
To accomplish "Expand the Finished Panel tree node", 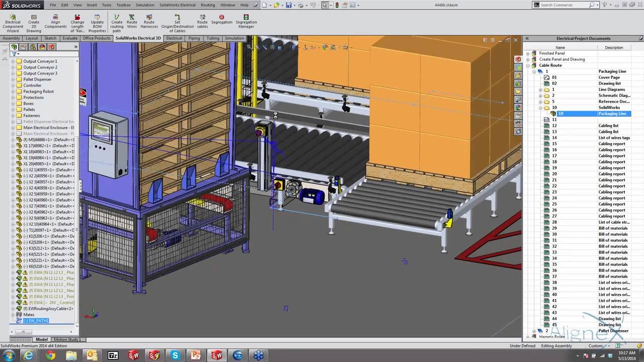I will click(x=528, y=53).
